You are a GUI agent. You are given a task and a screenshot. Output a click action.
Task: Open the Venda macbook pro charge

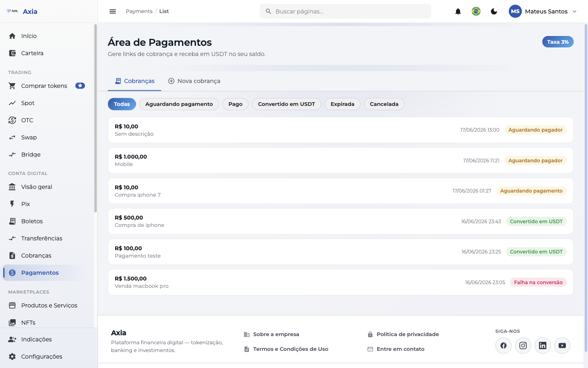(341, 282)
